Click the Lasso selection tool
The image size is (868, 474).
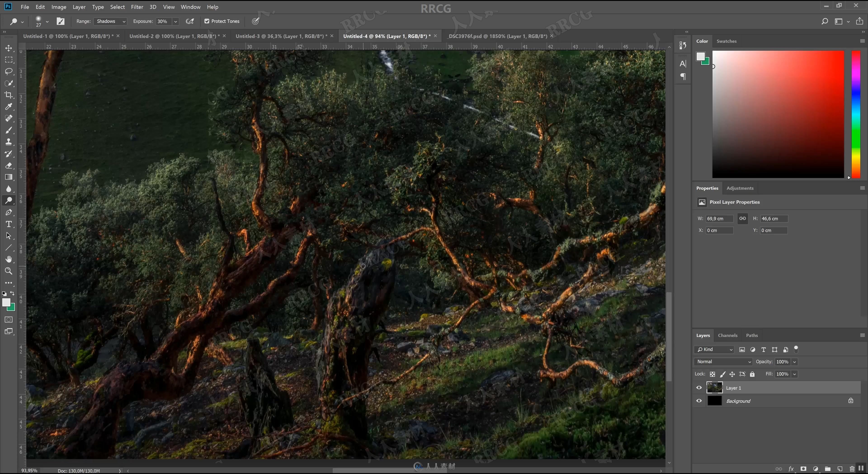[x=9, y=71]
